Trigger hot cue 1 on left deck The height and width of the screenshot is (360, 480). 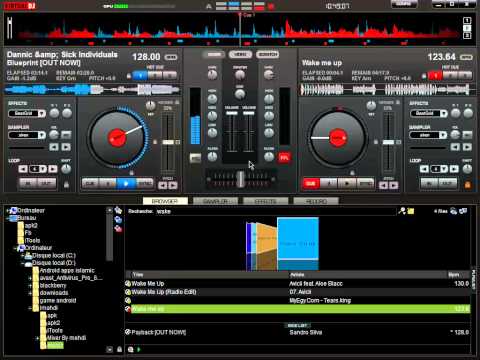[x=140, y=76]
